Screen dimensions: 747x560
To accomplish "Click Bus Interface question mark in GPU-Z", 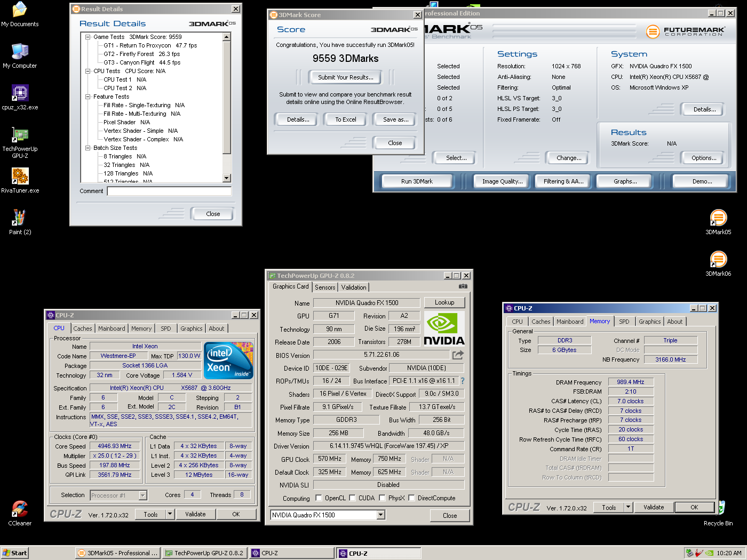I will [463, 381].
